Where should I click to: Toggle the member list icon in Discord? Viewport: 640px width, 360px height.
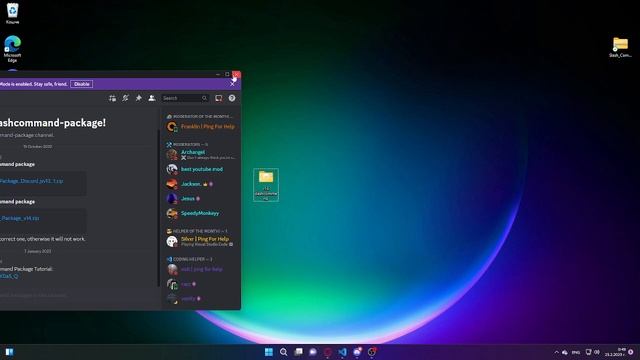(x=151, y=98)
